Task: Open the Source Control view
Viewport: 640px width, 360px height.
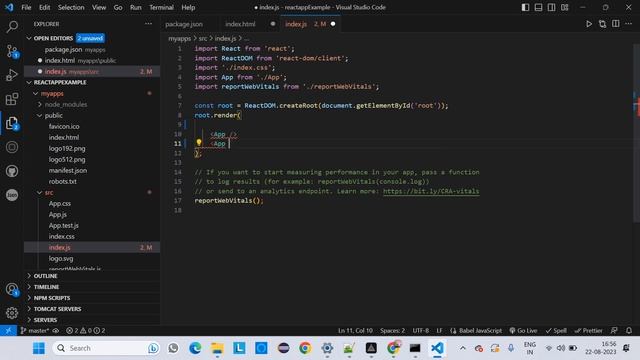Action: point(12,51)
